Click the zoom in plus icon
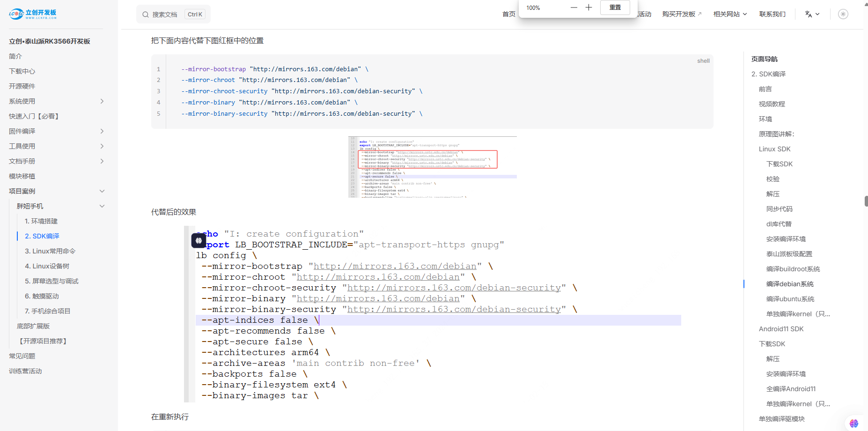The width and height of the screenshot is (868, 431). [589, 7]
